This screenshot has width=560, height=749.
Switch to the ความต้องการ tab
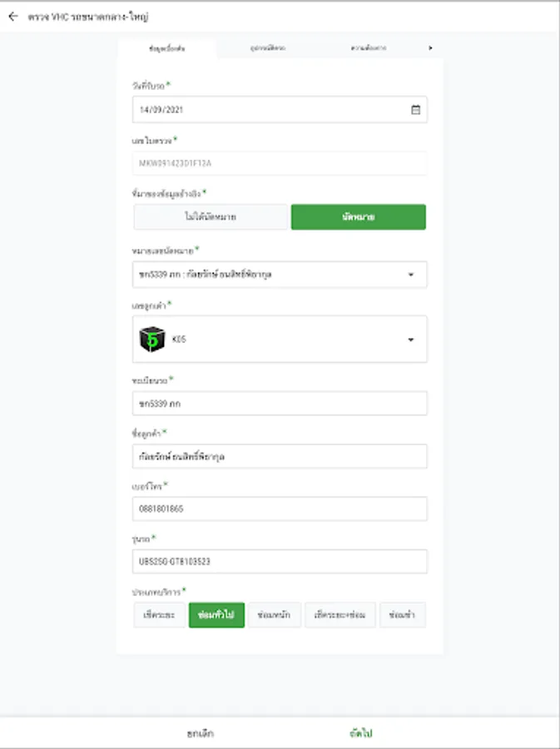pos(368,49)
